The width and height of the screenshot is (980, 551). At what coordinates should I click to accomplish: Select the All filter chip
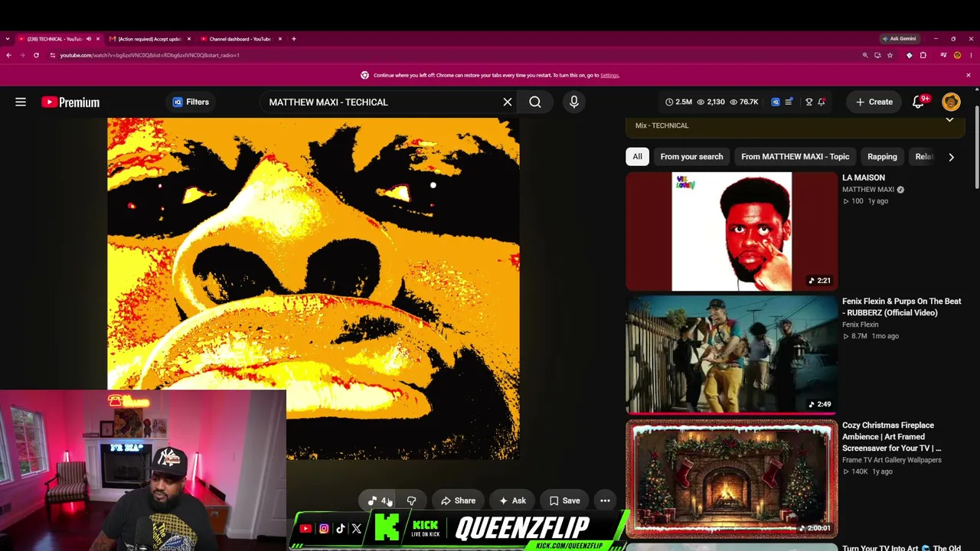pos(637,157)
